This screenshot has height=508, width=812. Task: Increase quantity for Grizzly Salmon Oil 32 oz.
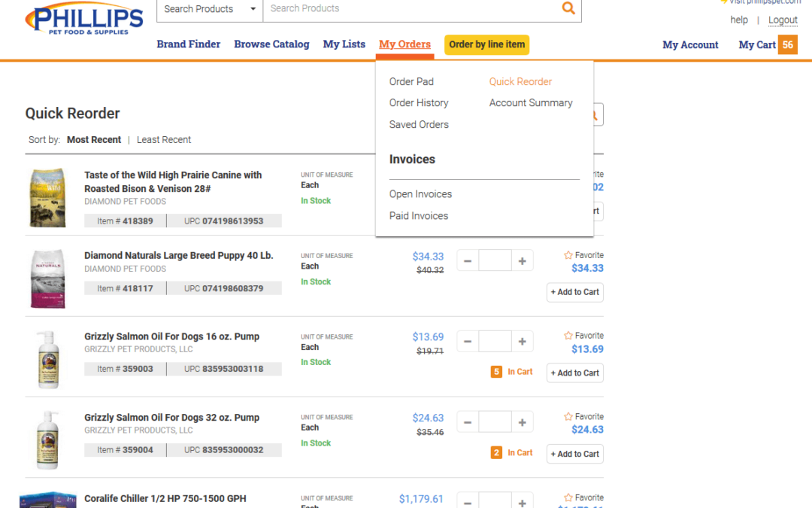522,422
